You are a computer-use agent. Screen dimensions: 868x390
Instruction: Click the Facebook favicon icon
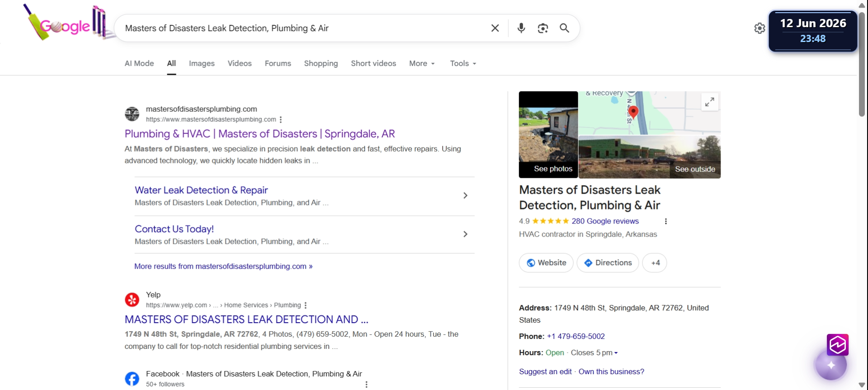132,379
